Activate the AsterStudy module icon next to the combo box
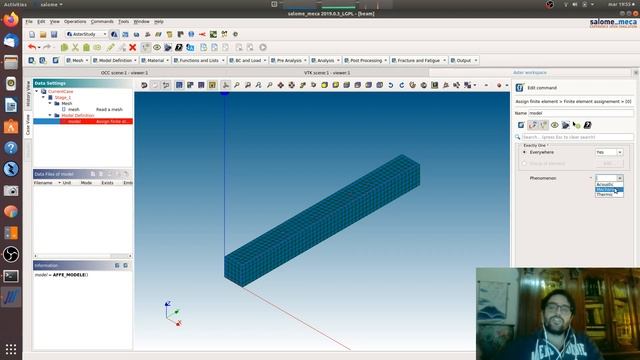Screen dimensions: 640x360 (114, 34)
